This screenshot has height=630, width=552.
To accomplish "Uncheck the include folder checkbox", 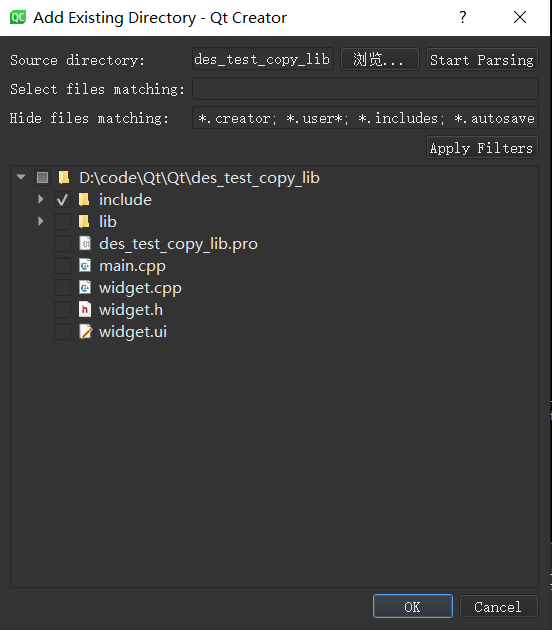I will pos(62,200).
